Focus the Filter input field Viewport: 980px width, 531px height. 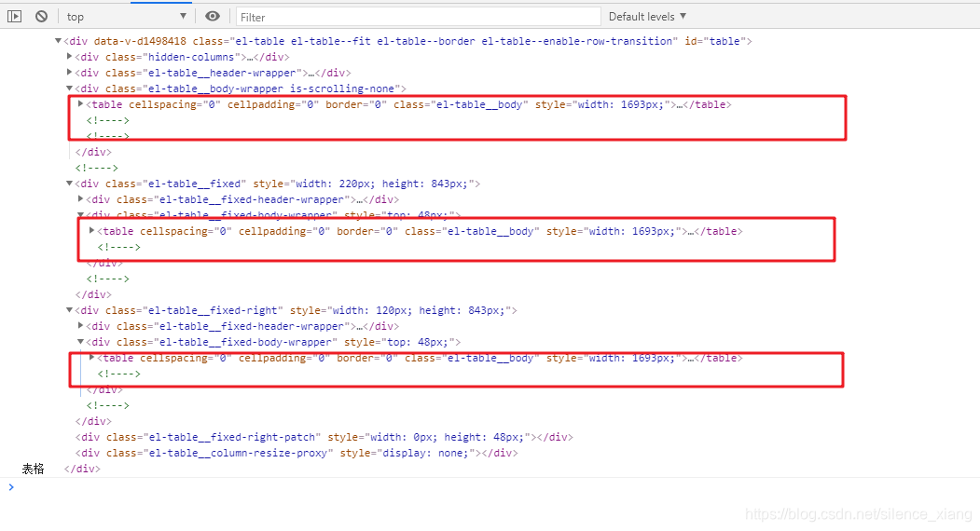pyautogui.click(x=418, y=17)
